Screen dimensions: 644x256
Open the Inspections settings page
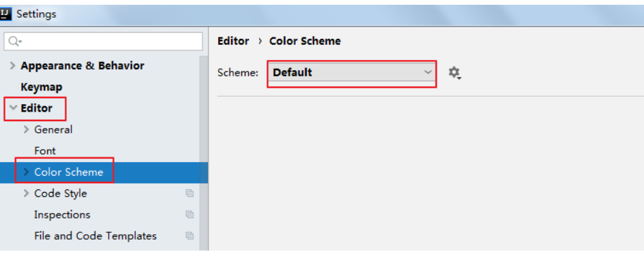[x=62, y=214]
